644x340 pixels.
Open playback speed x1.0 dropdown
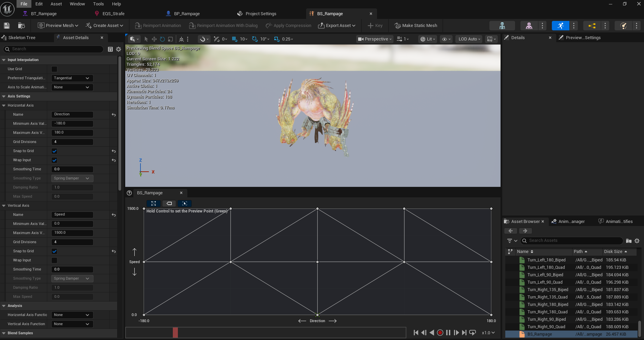pos(488,333)
